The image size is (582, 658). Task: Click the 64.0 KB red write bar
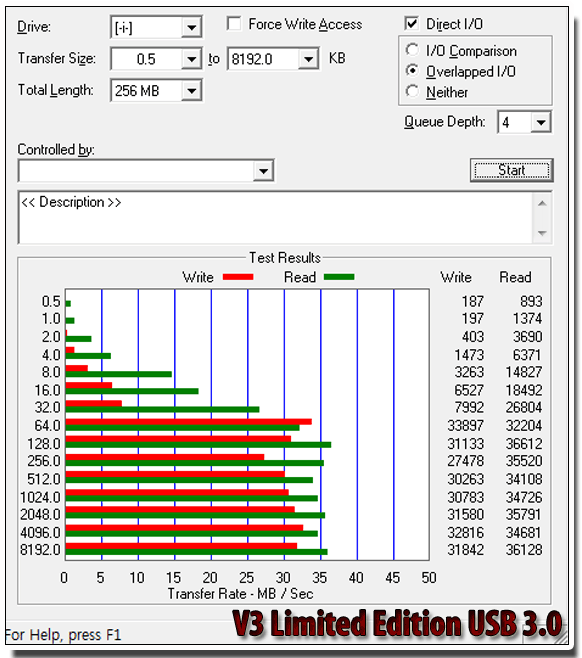(x=188, y=422)
